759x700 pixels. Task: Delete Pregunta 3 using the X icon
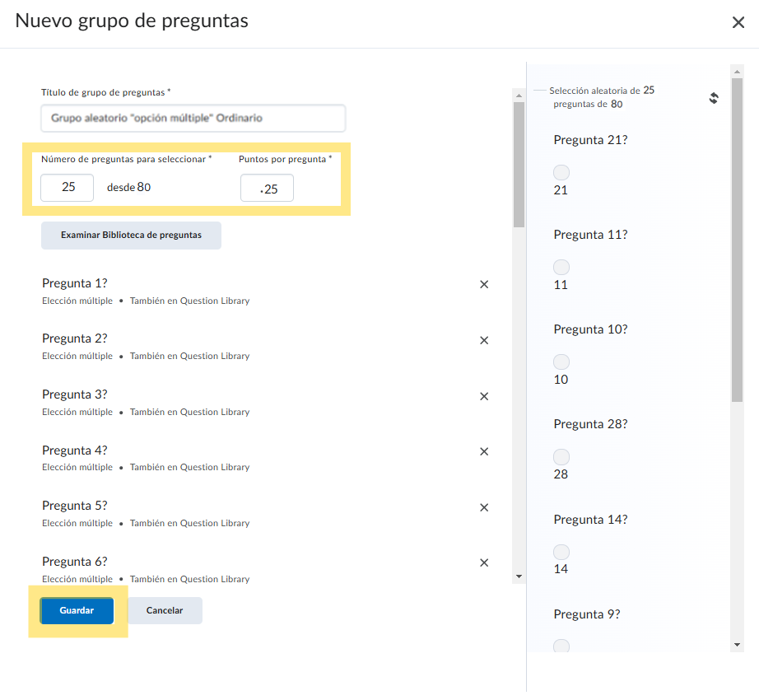click(484, 396)
